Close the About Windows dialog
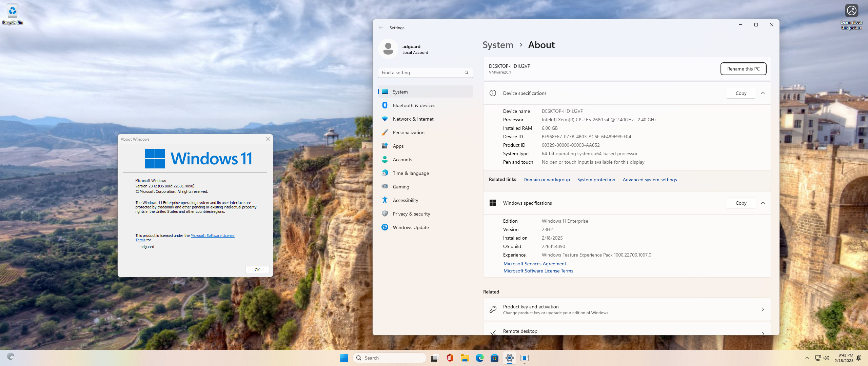 point(268,139)
